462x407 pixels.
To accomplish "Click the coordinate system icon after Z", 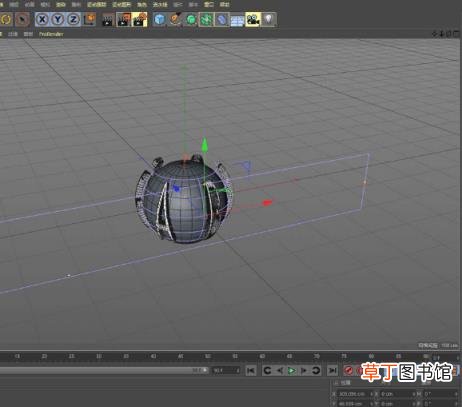I will click(x=89, y=19).
